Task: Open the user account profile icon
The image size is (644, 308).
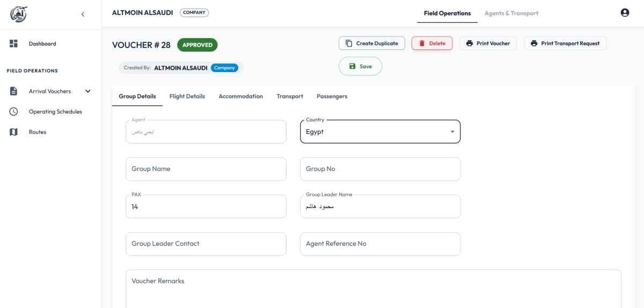Action: (625, 13)
